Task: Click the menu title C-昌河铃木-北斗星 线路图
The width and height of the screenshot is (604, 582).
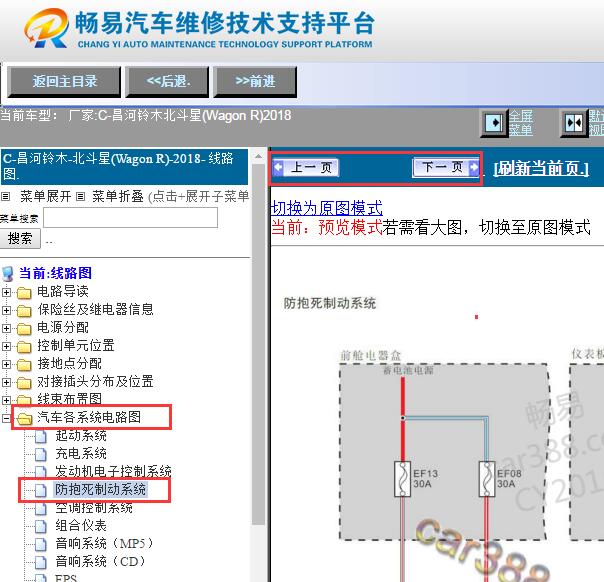Action: [x=124, y=166]
